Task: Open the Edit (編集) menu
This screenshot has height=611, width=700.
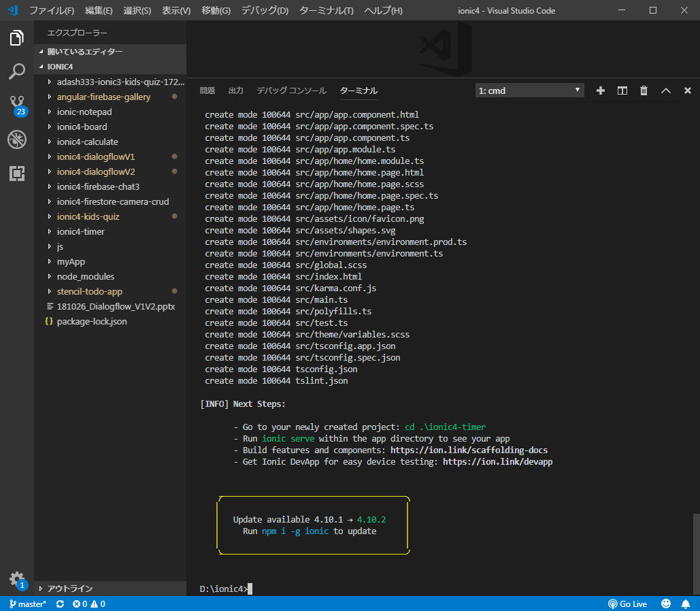Action: pyautogui.click(x=99, y=10)
